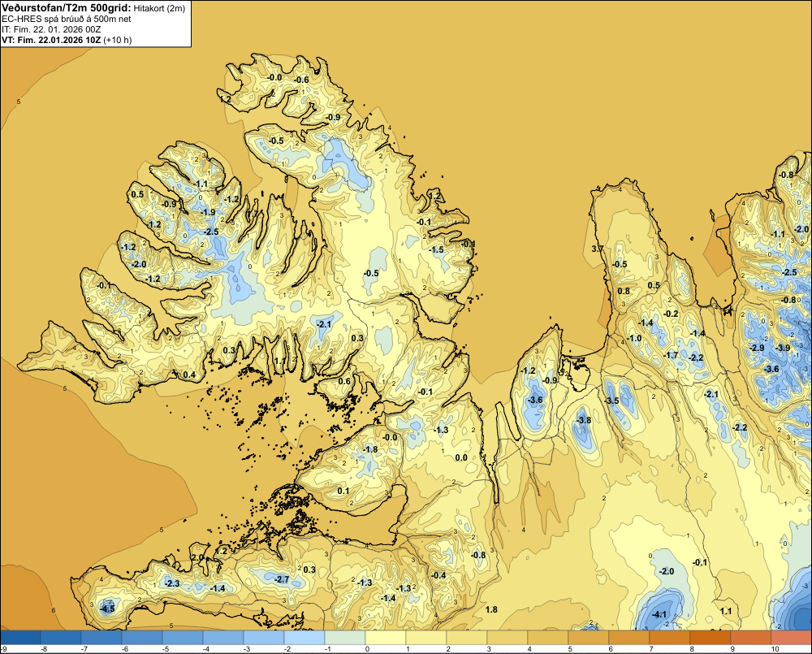Click the -1.9 temperature value

click(208, 212)
